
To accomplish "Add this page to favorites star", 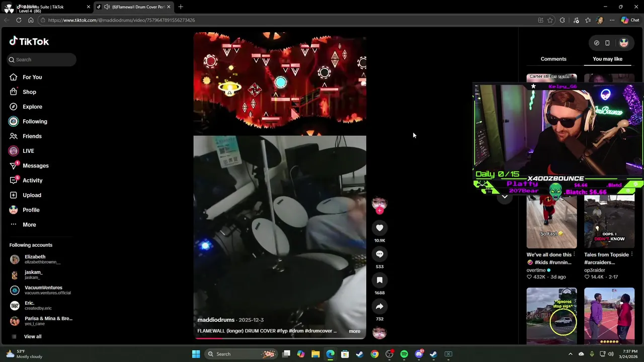I will [550, 20].
